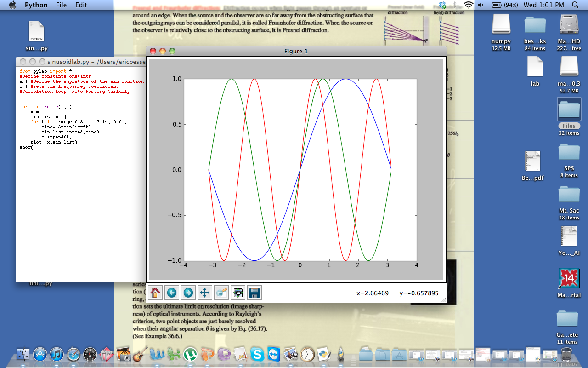Image resolution: width=588 pixels, height=368 pixels.
Task: Open the subplot configuration tool
Action: pos(237,293)
